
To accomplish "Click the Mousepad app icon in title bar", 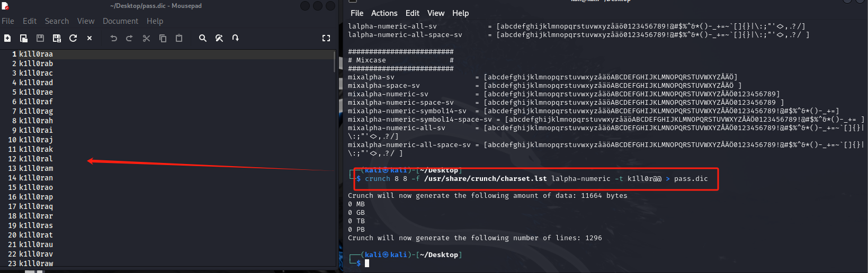I will click(x=5, y=6).
